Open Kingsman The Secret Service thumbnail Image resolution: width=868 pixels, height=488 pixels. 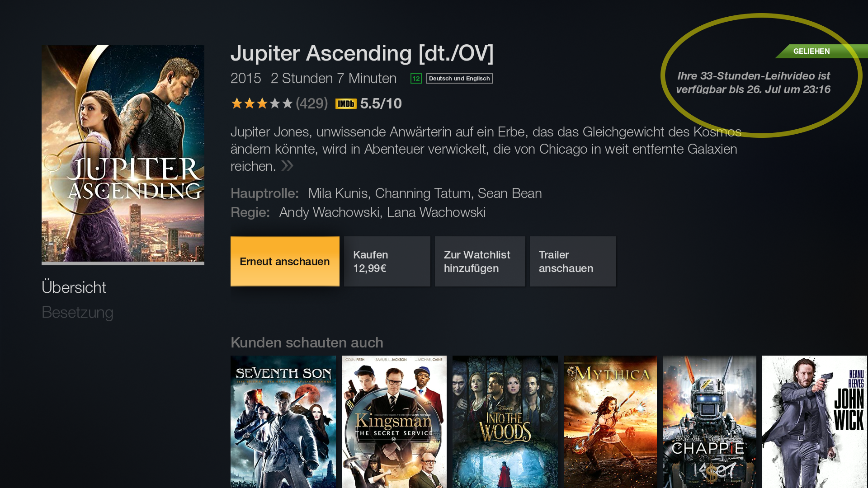394,422
